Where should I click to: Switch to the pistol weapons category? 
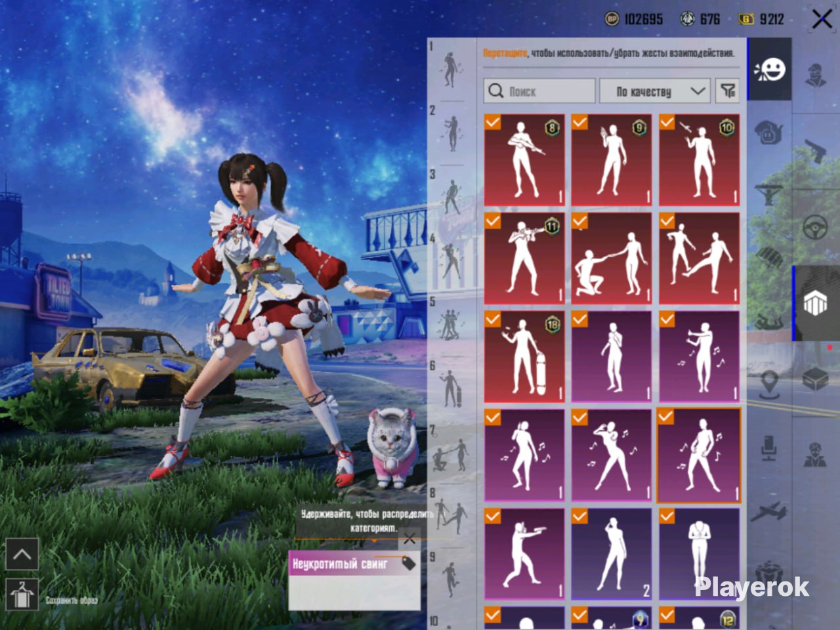pyautogui.click(x=815, y=152)
